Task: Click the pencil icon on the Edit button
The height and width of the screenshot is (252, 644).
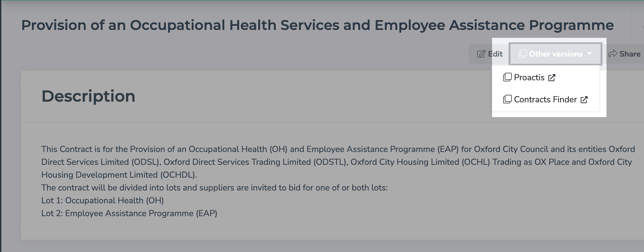Action: coord(481,54)
